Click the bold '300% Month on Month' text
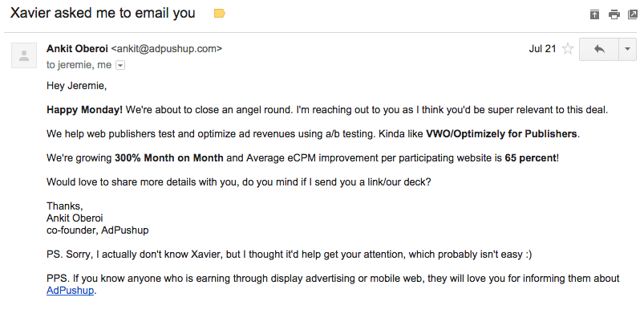The height and width of the screenshot is (322, 644). pos(168,157)
